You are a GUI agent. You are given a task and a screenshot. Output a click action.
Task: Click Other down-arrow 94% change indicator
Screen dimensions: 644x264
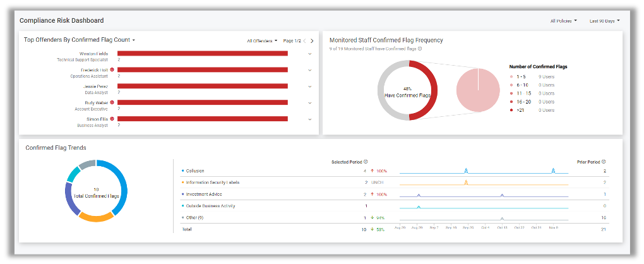coord(378,218)
